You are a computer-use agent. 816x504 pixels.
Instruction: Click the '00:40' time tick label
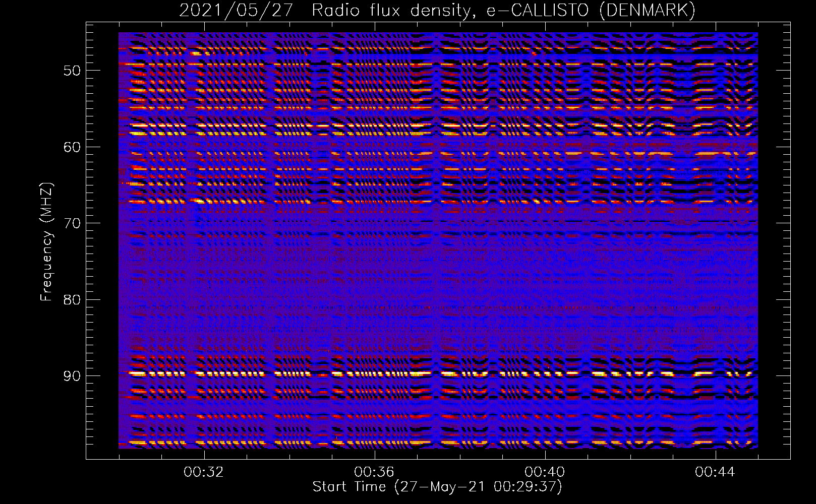point(545,472)
